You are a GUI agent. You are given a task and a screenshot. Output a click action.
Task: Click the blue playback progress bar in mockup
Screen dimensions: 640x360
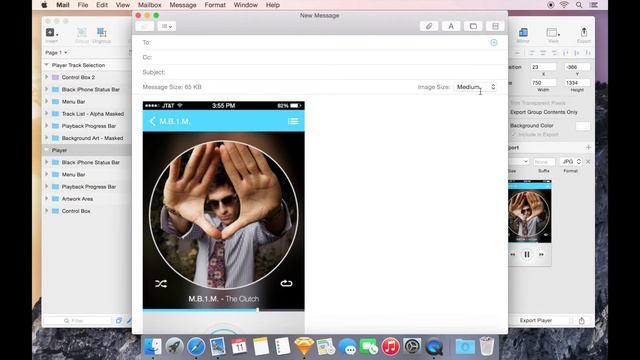(x=200, y=310)
